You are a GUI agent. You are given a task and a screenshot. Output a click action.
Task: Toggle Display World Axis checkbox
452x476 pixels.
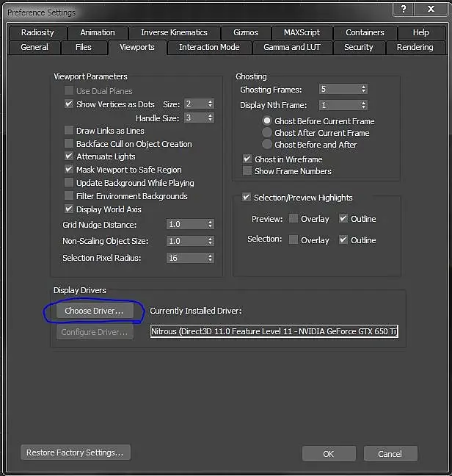pyautogui.click(x=69, y=209)
